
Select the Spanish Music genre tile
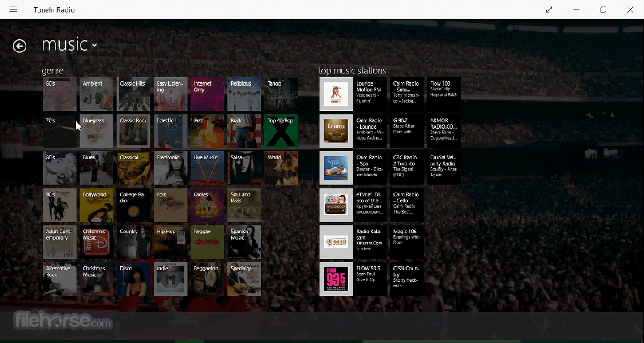[244, 242]
